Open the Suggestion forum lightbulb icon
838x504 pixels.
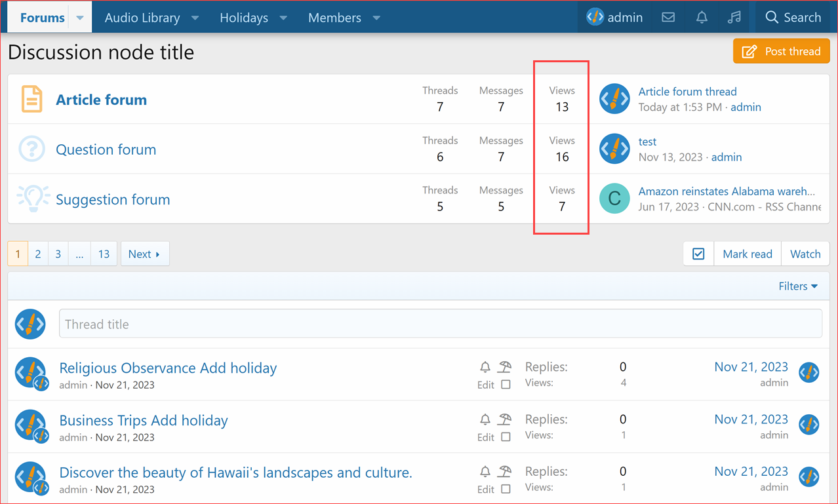pyautogui.click(x=32, y=198)
